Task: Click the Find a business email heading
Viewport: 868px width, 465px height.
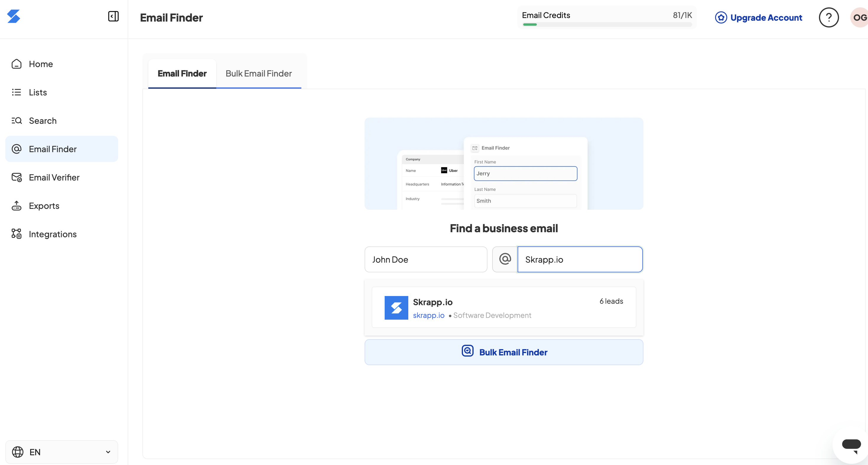Action: tap(504, 228)
